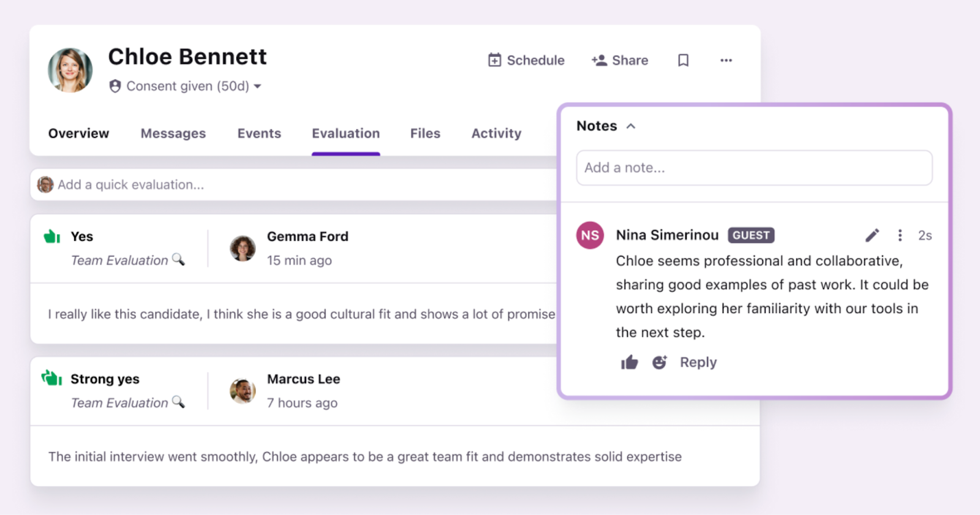Image resolution: width=980 pixels, height=515 pixels.
Task: Share Chloe Bennett's candidate profile
Action: click(x=620, y=60)
